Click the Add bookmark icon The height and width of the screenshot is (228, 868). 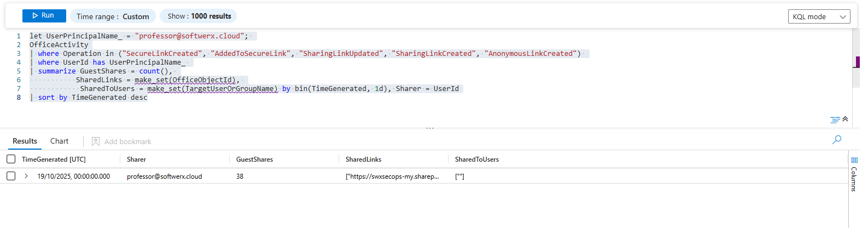[x=96, y=141]
